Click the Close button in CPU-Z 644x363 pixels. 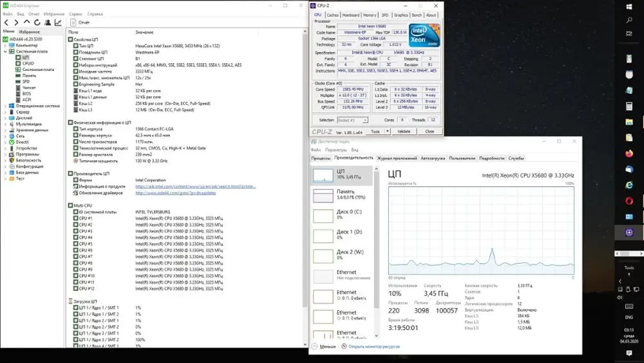(430, 132)
